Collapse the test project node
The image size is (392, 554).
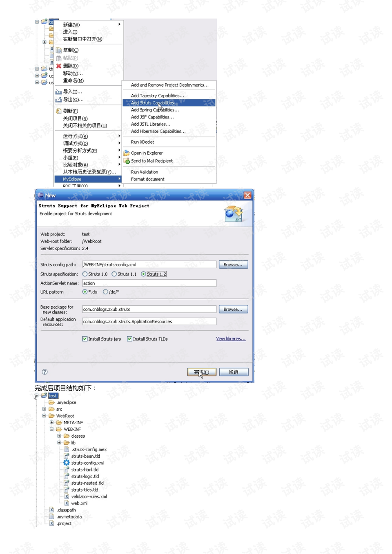37,396
